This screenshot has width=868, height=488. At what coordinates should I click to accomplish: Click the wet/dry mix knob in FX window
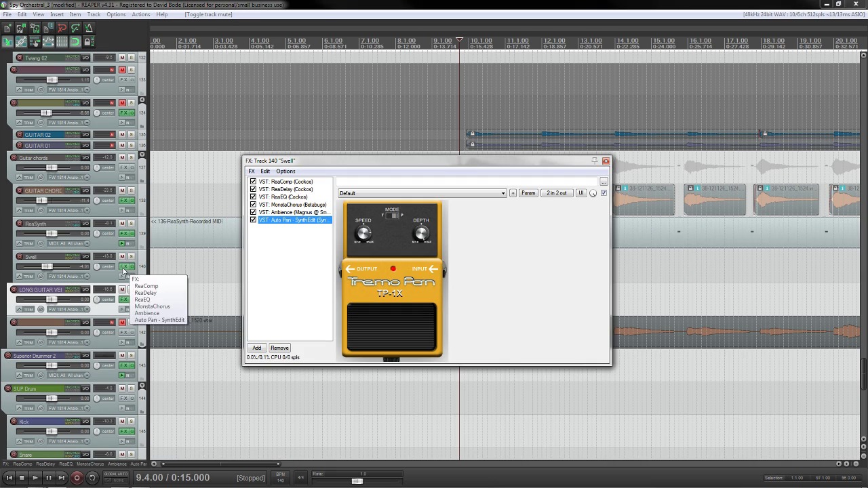coord(593,193)
